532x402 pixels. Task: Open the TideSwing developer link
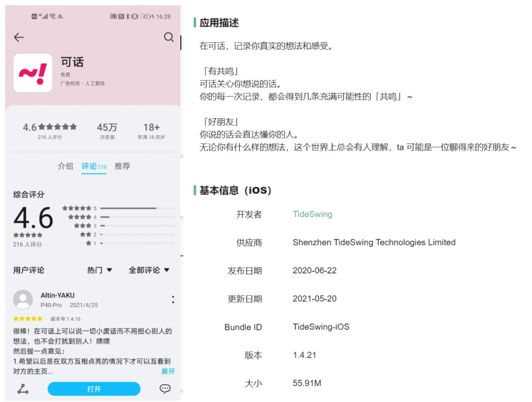tap(312, 215)
